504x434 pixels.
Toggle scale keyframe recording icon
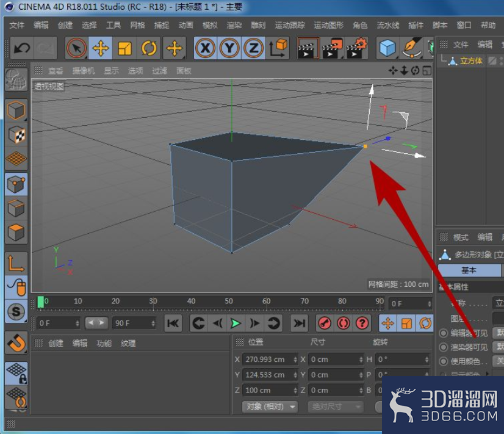click(406, 323)
